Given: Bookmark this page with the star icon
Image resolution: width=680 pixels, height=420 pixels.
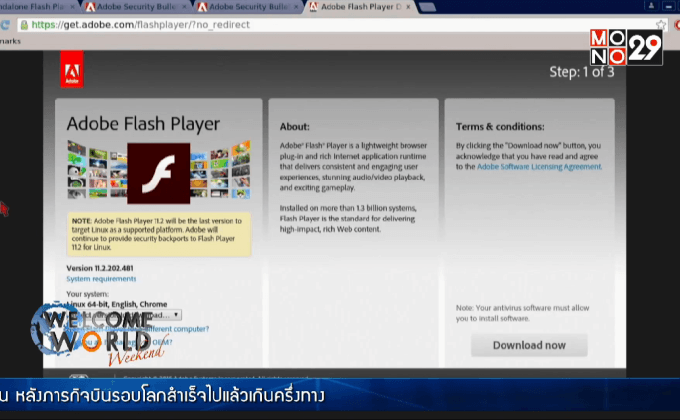Looking at the screenshot, I should (660, 25).
